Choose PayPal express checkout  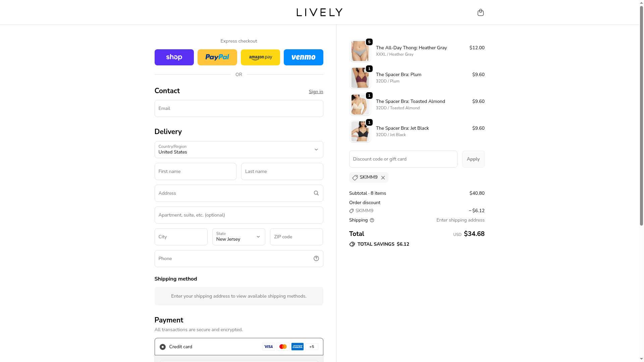217,57
